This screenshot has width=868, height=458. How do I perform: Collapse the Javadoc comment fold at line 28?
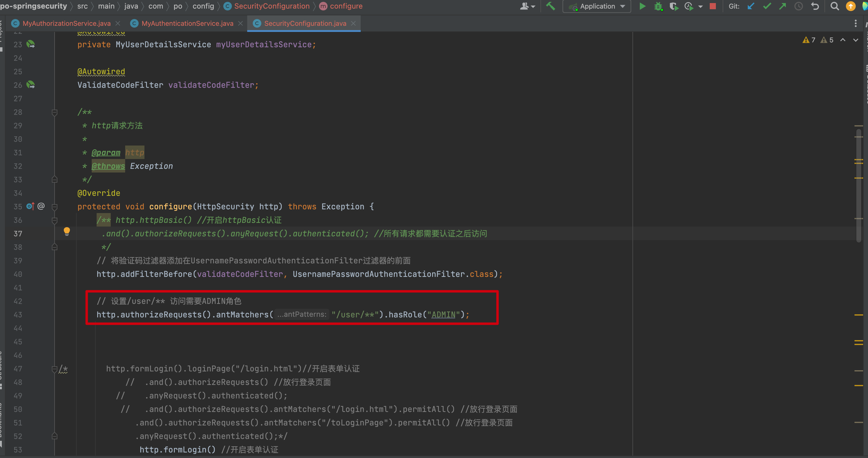pyautogui.click(x=55, y=112)
